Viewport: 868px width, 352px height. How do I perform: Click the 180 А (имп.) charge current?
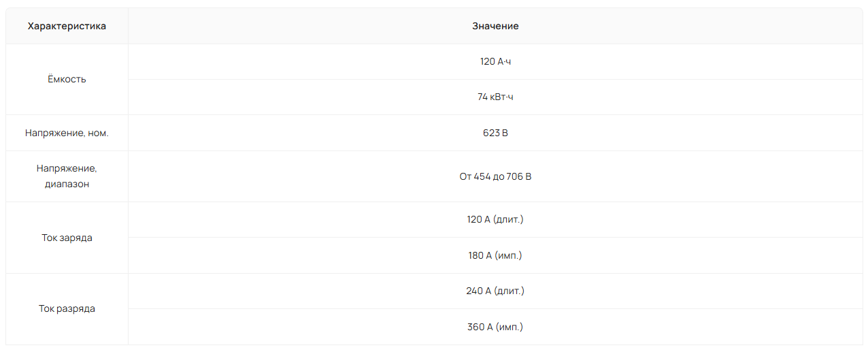(x=495, y=255)
